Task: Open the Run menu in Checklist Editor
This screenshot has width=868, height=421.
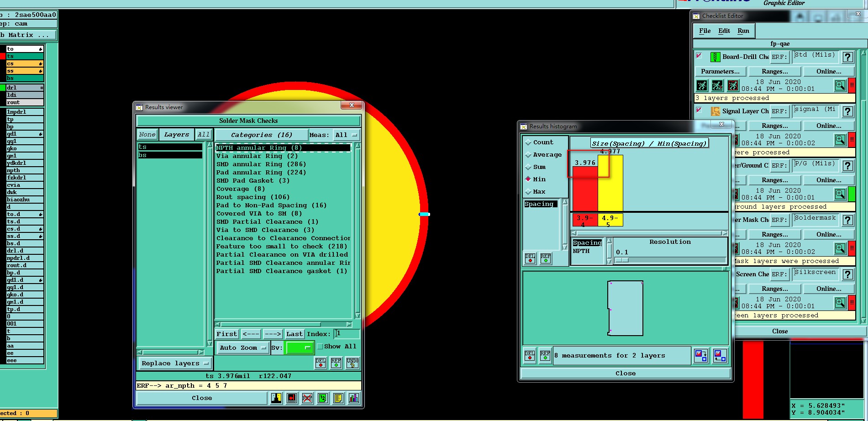Action: click(743, 31)
